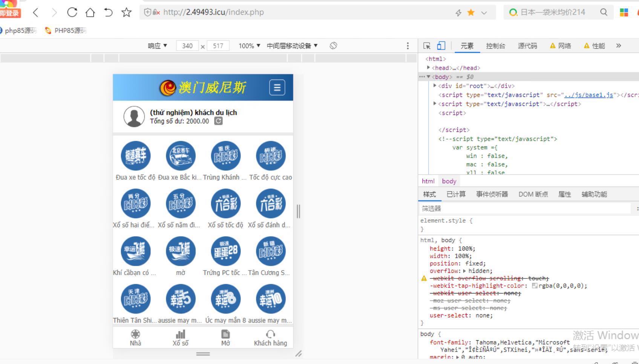Expand the head element node
This screenshot has height=364, width=639.
(x=428, y=68)
